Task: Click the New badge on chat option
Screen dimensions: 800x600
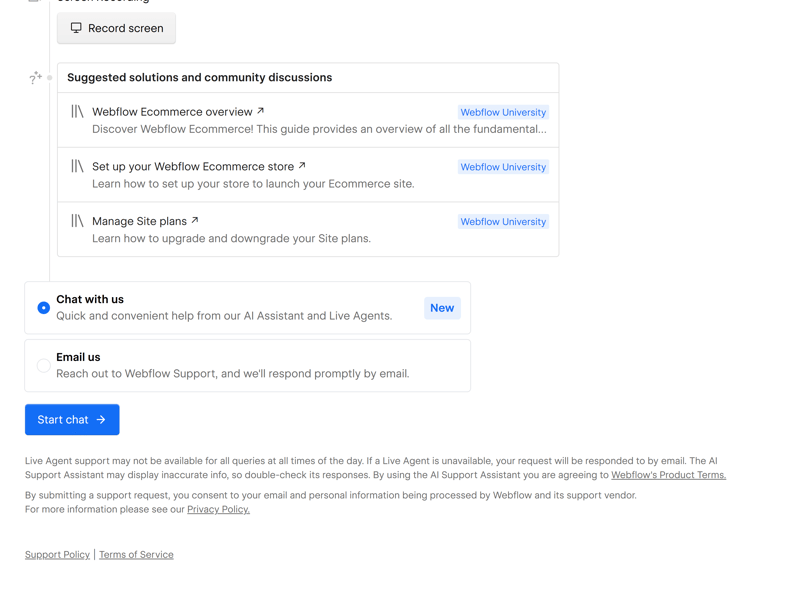Action: (442, 308)
